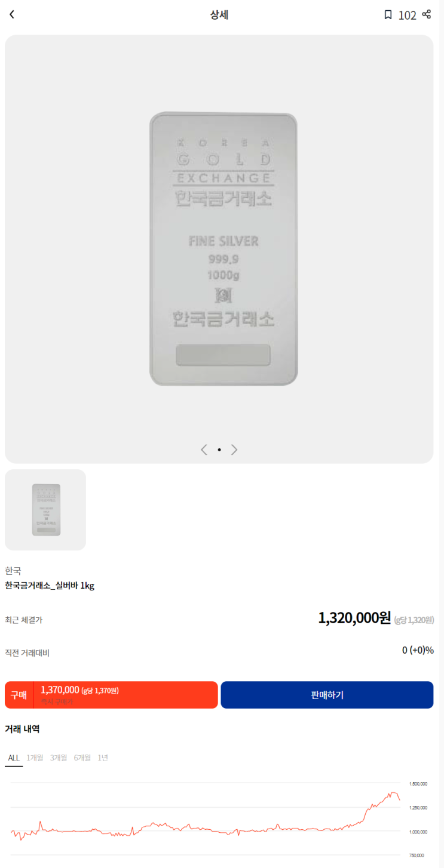Switch chart to 6개월 period
This screenshot has width=444, height=868.
82,758
